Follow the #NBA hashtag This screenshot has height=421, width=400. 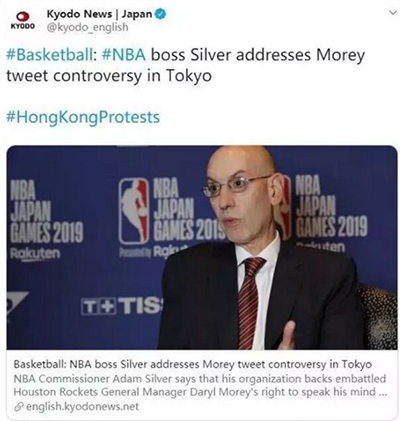[x=124, y=55]
